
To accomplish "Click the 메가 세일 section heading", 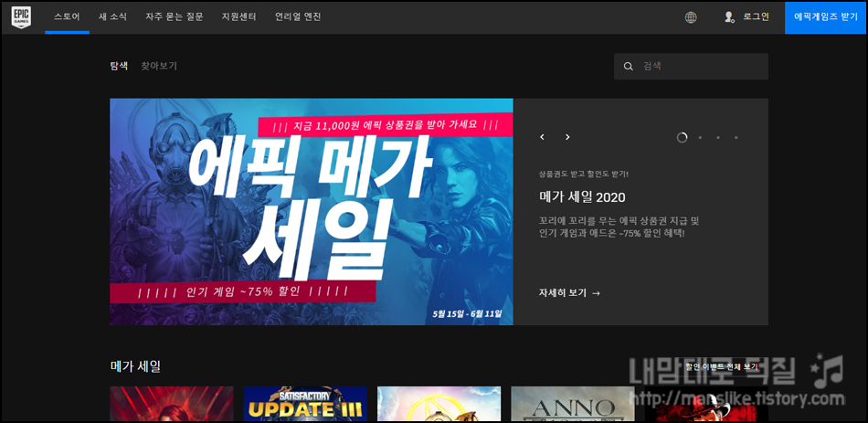I will click(135, 366).
